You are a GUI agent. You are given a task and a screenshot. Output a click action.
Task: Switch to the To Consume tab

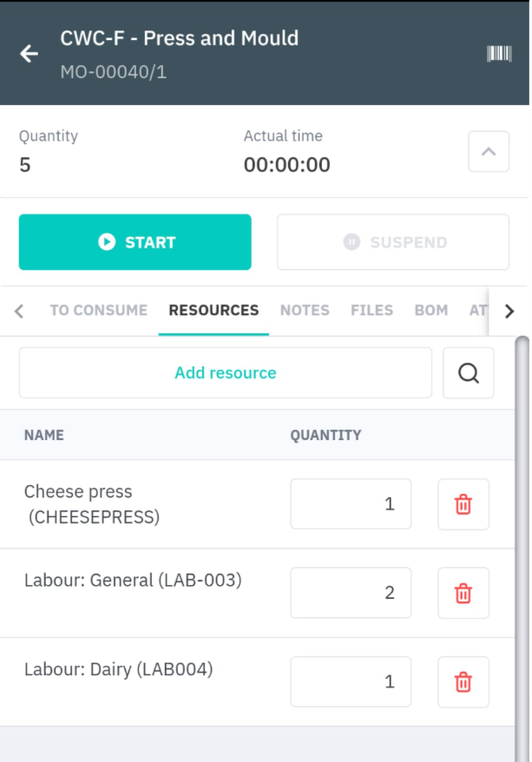point(99,310)
